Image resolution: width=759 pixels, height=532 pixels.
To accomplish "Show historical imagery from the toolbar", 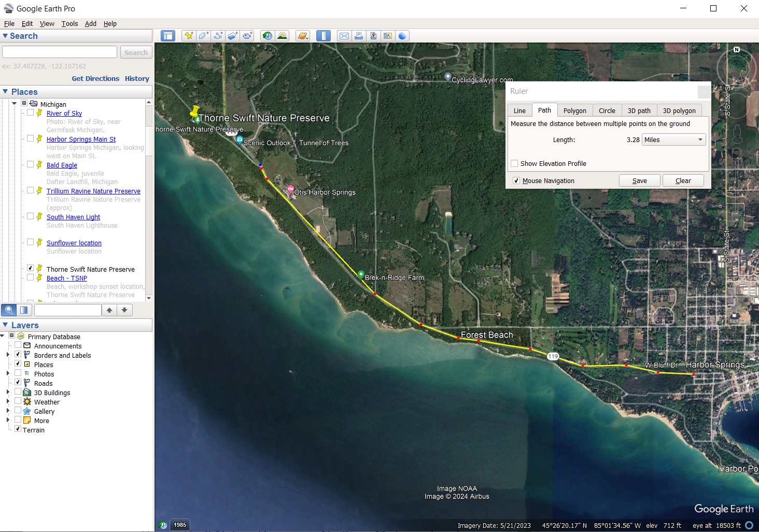I will point(268,36).
